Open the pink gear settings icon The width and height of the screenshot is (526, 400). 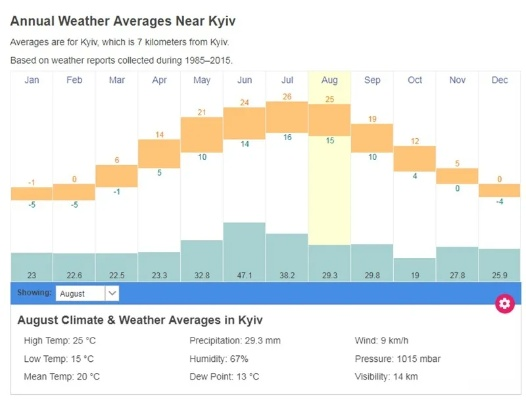click(x=505, y=303)
